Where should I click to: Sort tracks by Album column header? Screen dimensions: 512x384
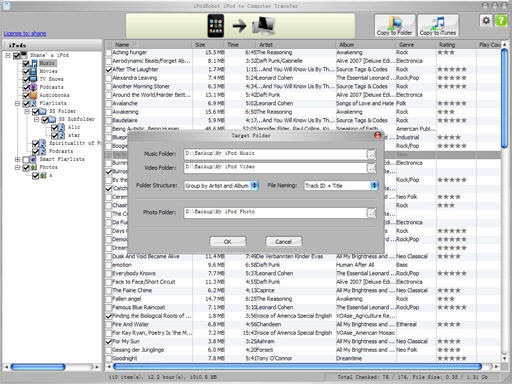[x=366, y=44]
